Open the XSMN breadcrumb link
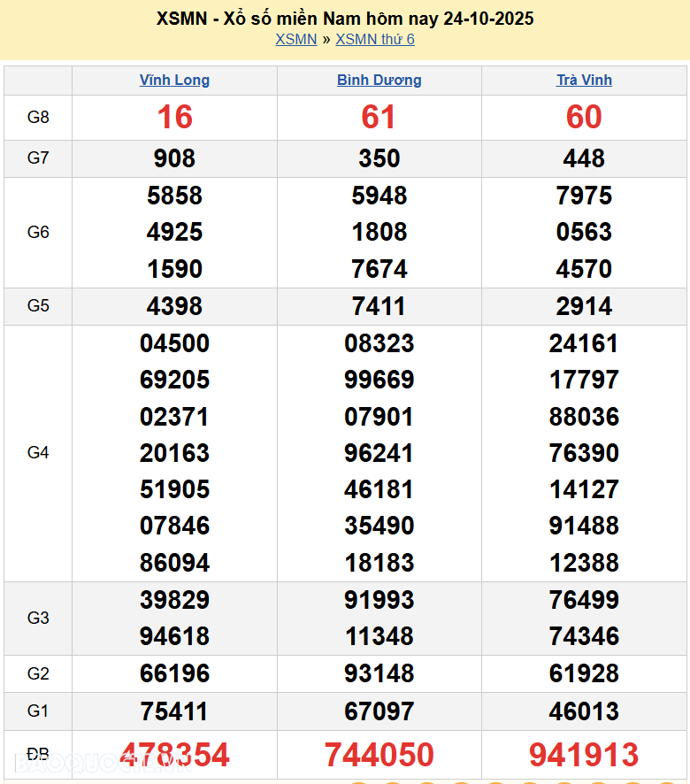The width and height of the screenshot is (690, 784). [x=295, y=39]
